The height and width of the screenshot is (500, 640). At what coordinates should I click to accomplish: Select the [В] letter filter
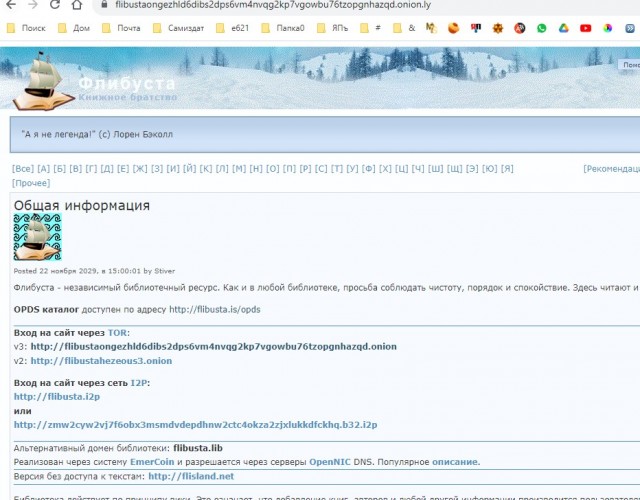(76, 169)
